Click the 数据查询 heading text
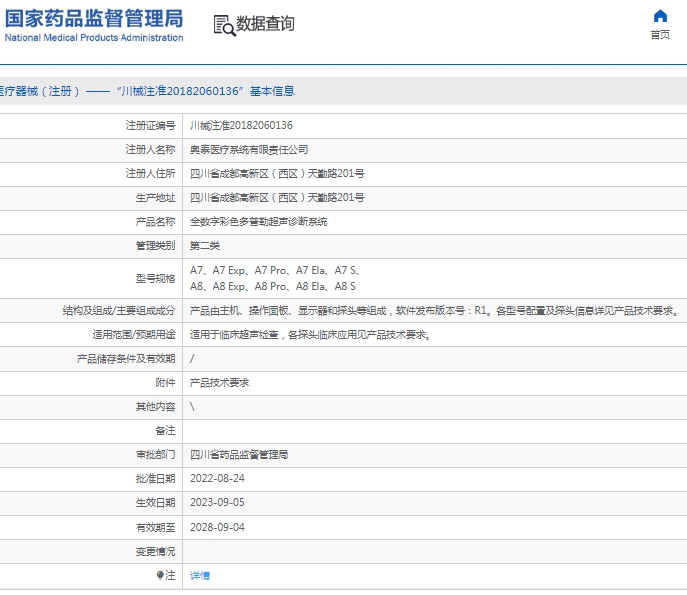This screenshot has width=687, height=595. pyautogui.click(x=265, y=24)
